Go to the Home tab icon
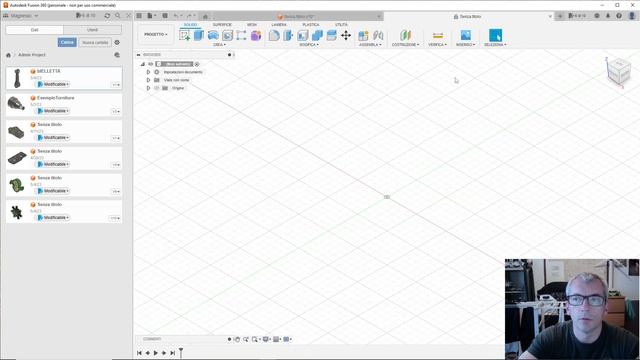640x360 pixels. point(205,16)
